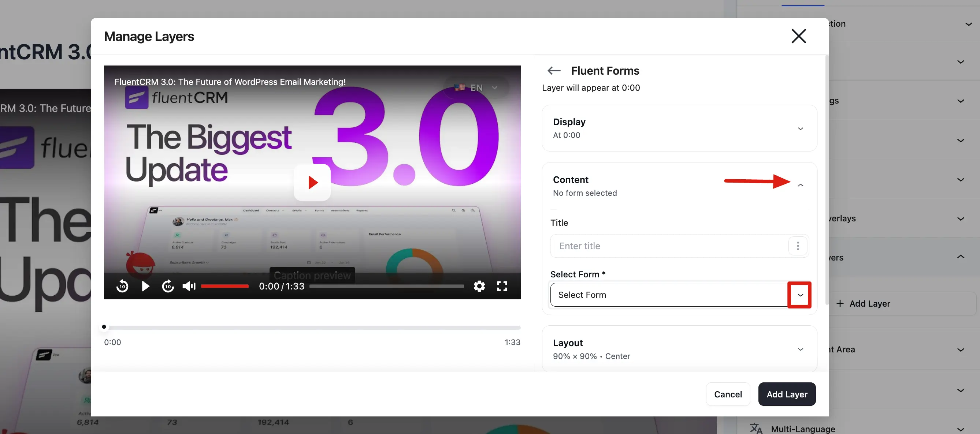Adjust the red video volume slider
980x434 pixels.
click(x=224, y=286)
